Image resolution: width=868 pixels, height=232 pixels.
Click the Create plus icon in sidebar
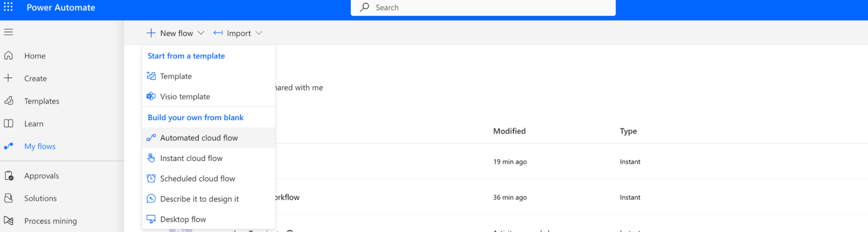(9, 78)
